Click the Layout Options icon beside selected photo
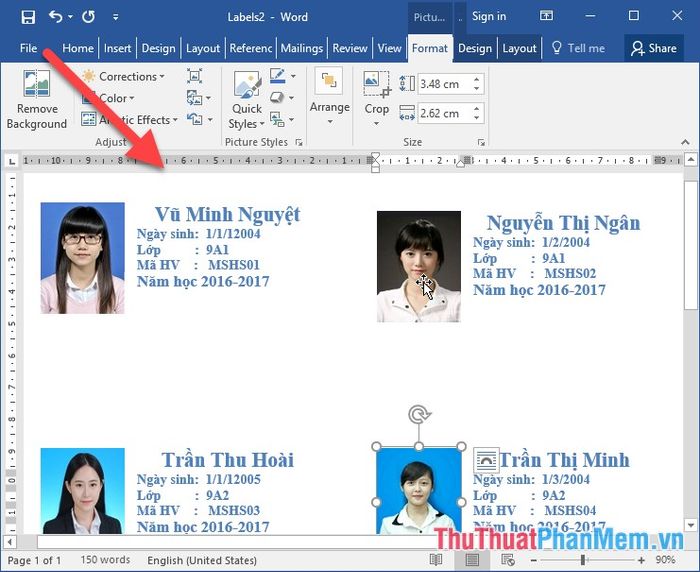Image resolution: width=700 pixels, height=572 pixels. pos(485,459)
